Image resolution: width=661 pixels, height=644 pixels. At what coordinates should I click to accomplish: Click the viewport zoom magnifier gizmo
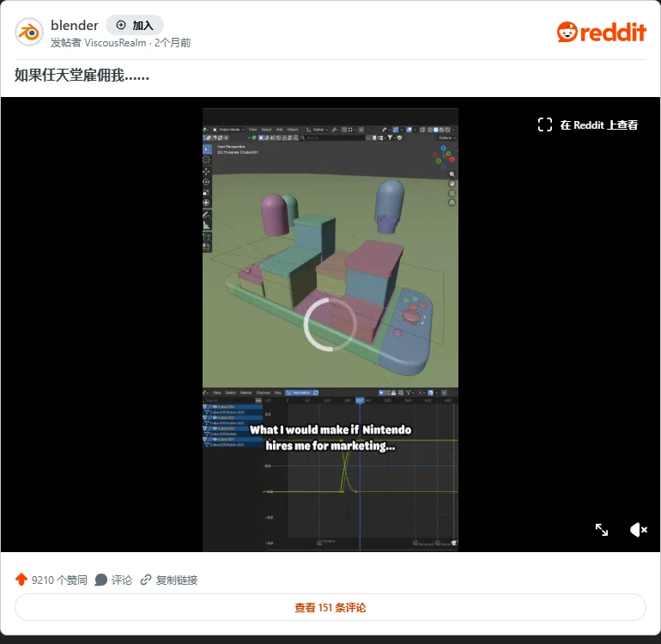tap(452, 174)
